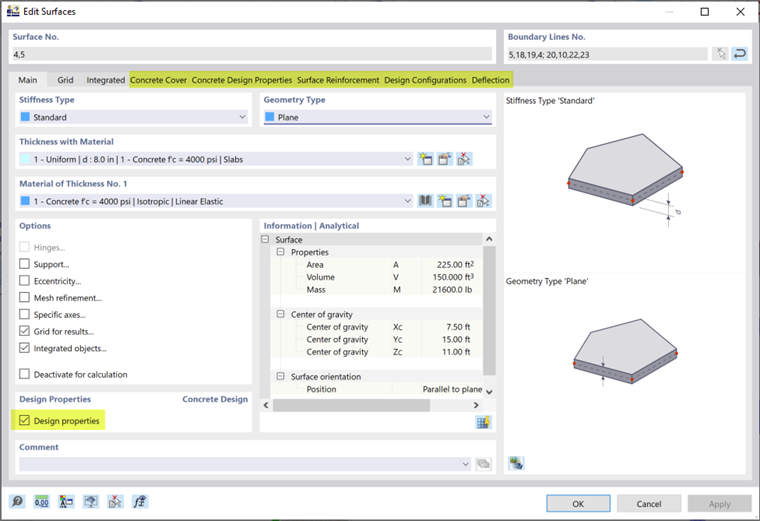This screenshot has width=760, height=521.
Task: Click horizontal scrollbar right arrow
Action: point(476,405)
